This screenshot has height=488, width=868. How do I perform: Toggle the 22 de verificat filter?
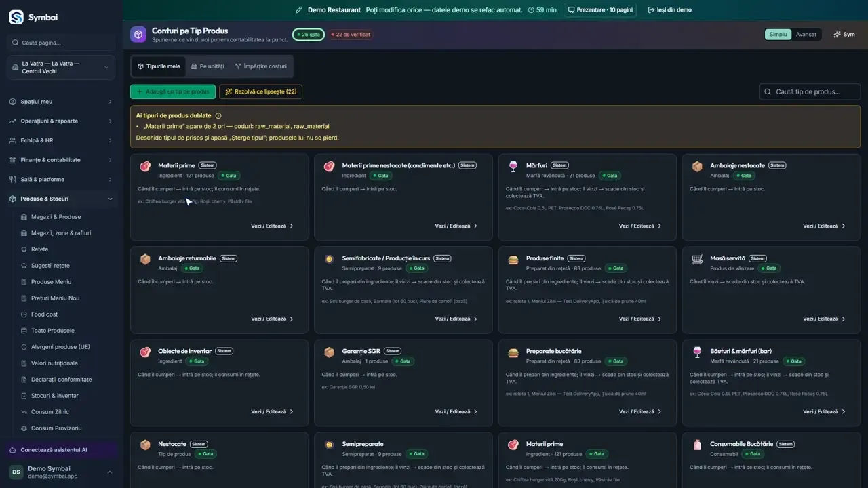[351, 35]
